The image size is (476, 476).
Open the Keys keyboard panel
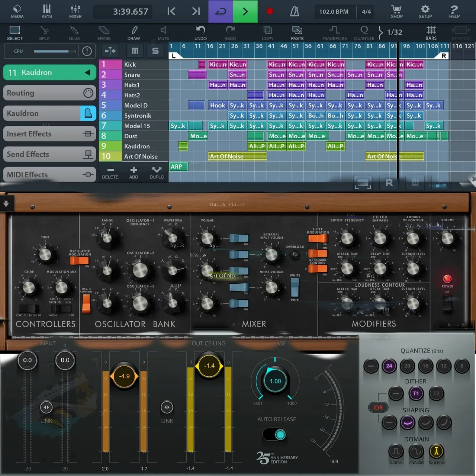click(46, 11)
